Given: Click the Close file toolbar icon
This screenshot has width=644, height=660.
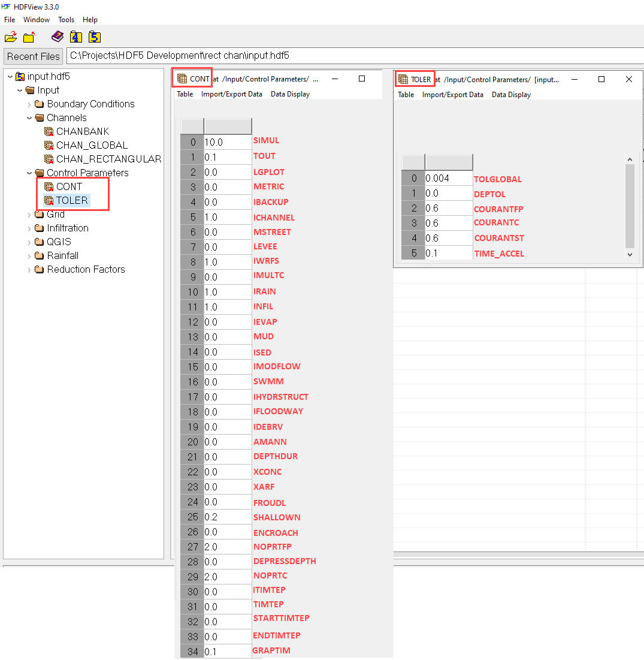Looking at the screenshot, I should pyautogui.click(x=29, y=37).
